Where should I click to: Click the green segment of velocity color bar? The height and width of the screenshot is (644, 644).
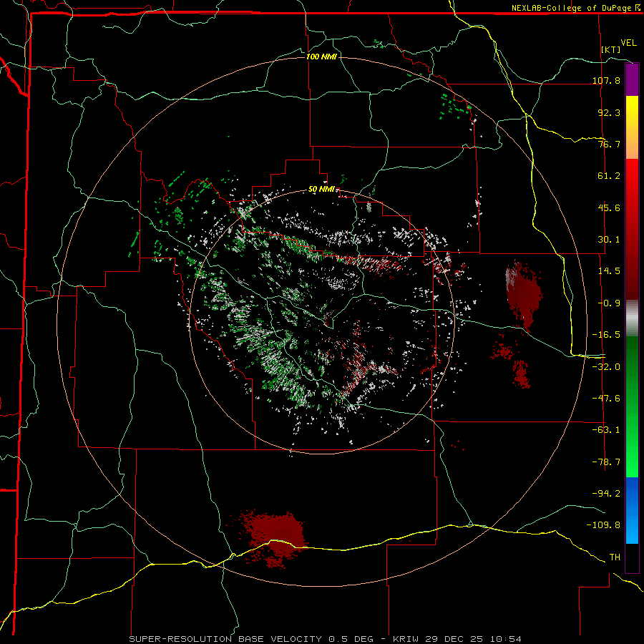(632, 406)
